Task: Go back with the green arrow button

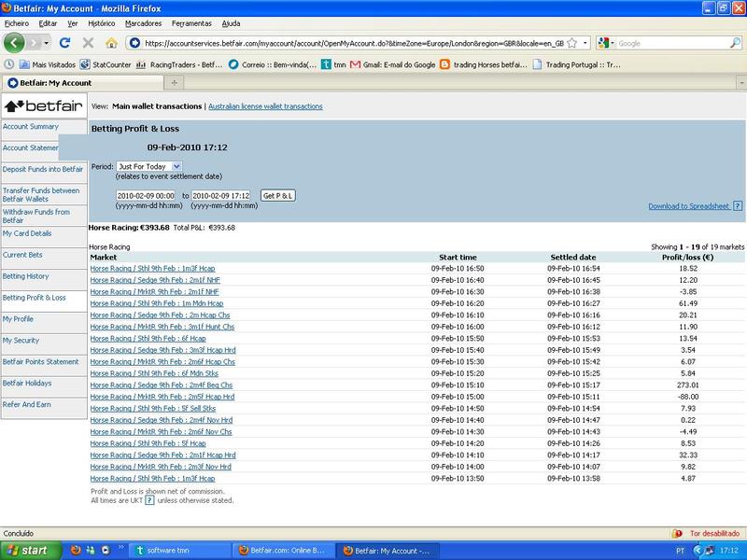Action: pyautogui.click(x=14, y=43)
